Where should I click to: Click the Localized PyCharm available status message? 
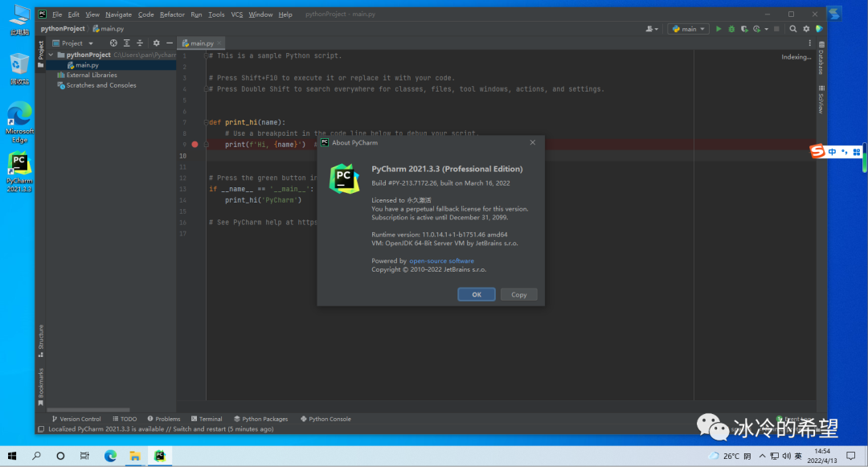point(161,429)
